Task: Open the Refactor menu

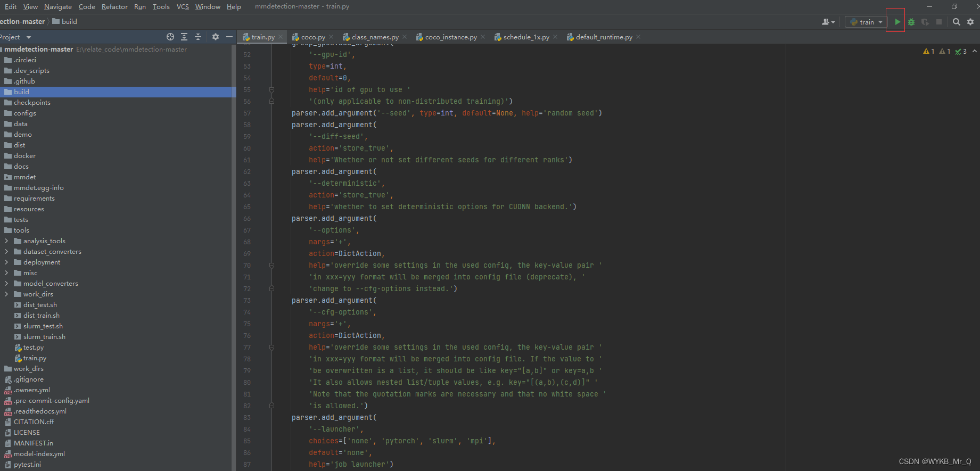Action: click(114, 6)
